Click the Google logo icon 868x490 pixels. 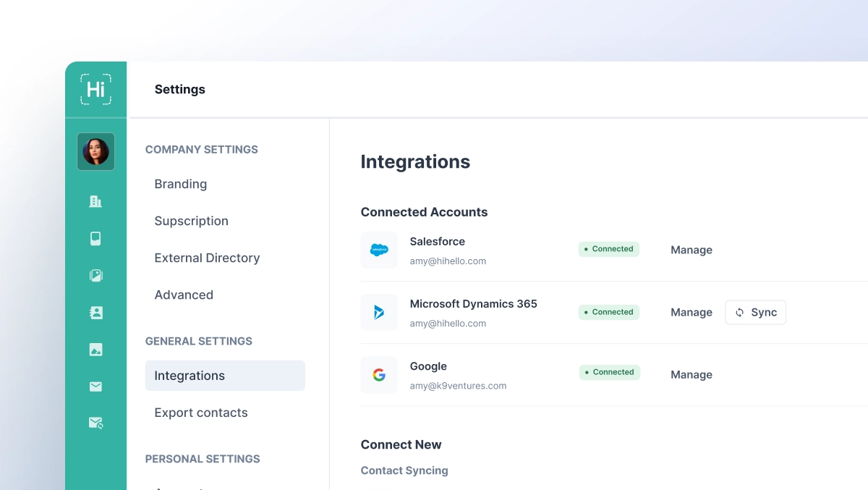(379, 375)
